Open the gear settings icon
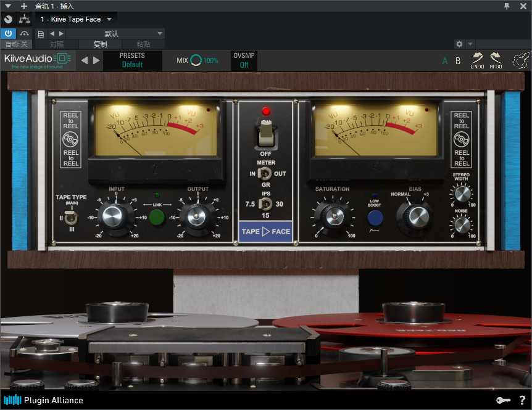Screen dimensions: 532x410 coord(459,44)
